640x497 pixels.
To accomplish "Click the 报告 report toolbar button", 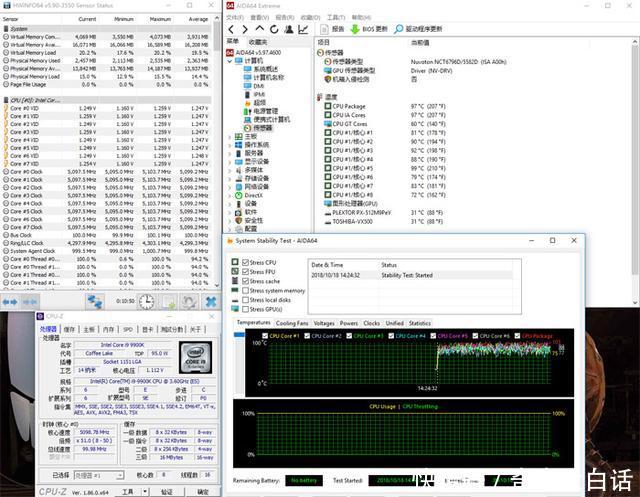I will (333, 29).
